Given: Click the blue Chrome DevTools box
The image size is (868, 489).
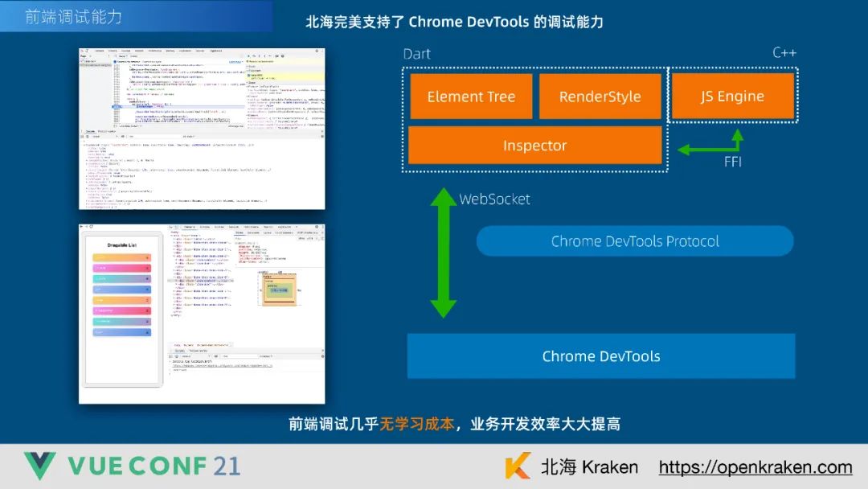Looking at the screenshot, I should (x=601, y=356).
